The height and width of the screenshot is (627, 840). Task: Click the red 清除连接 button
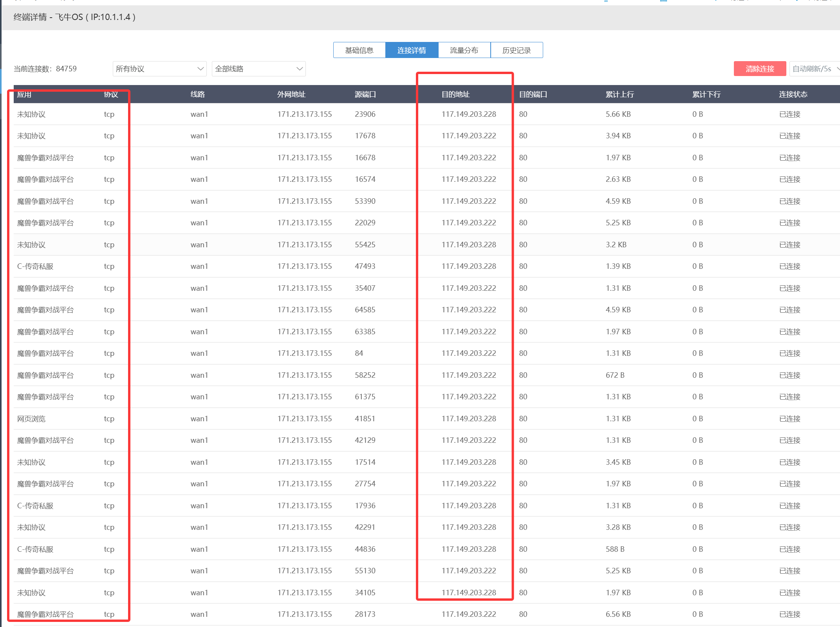760,69
